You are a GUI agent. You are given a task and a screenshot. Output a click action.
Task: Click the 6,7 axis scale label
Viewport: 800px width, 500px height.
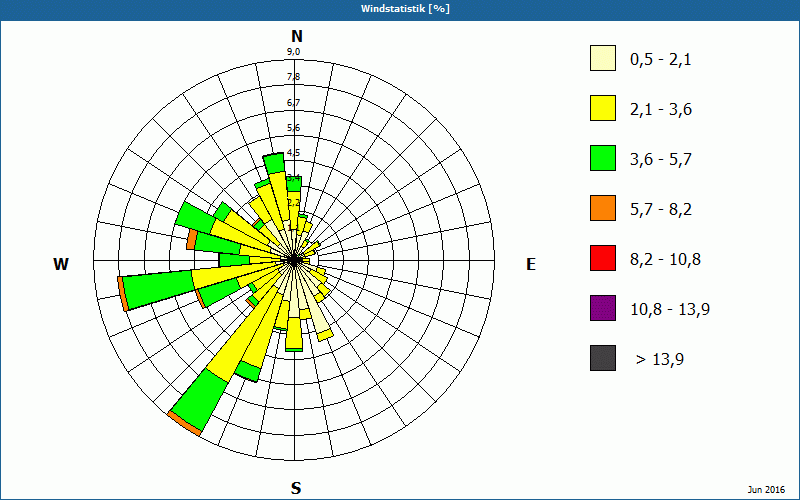293,103
